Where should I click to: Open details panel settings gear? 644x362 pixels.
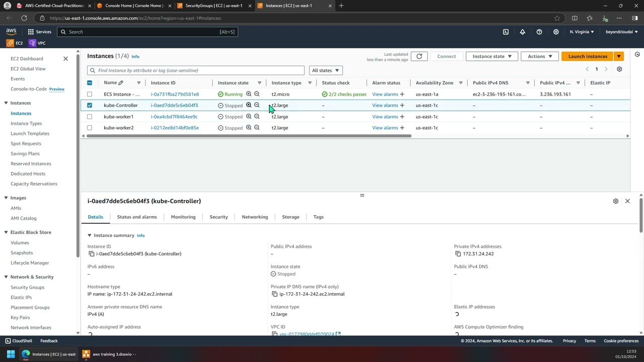(x=616, y=201)
